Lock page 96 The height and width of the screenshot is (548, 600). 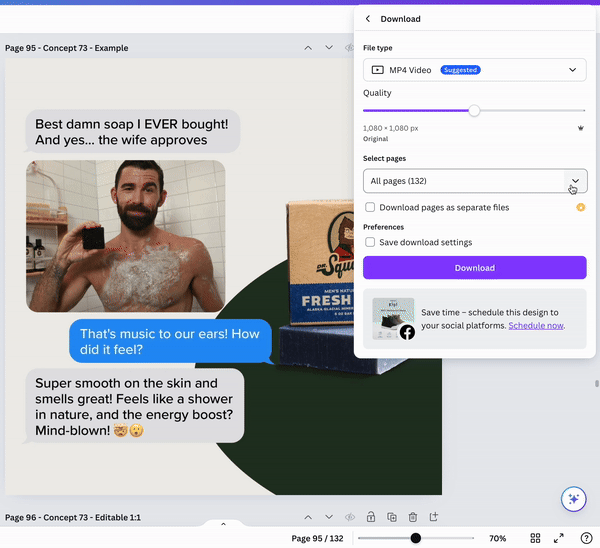[370, 517]
